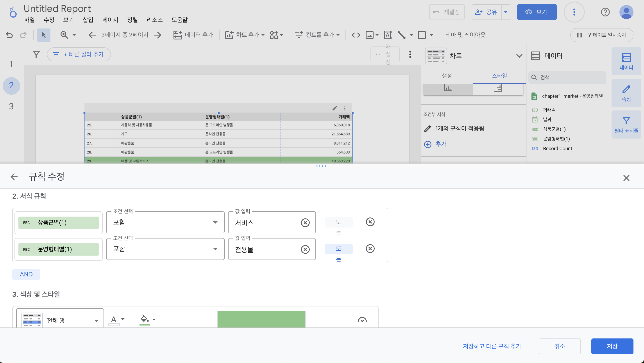
Task: Click the line drawing tool icon
Action: click(x=401, y=35)
